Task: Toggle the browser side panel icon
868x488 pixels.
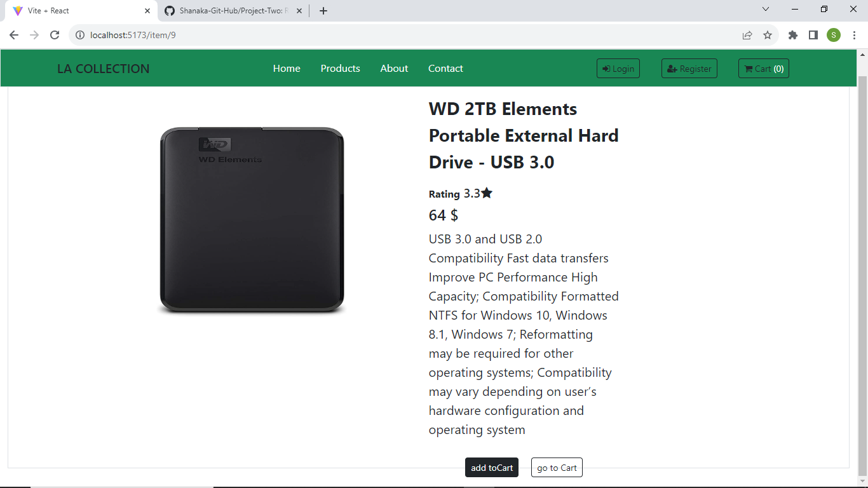Action: [813, 35]
